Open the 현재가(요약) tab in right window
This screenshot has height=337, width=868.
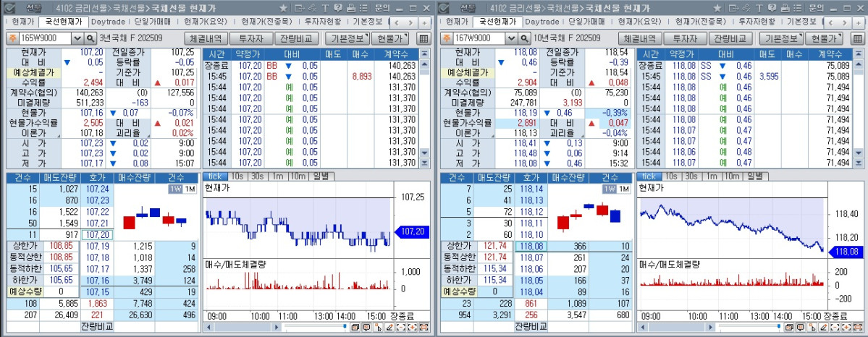click(x=639, y=22)
